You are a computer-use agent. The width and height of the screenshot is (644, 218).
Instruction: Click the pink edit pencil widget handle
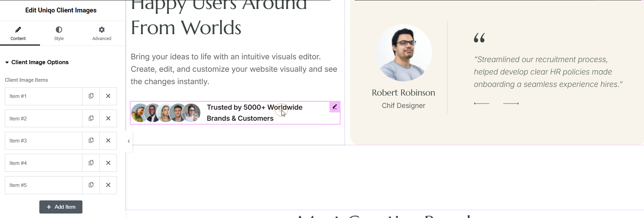click(x=335, y=107)
